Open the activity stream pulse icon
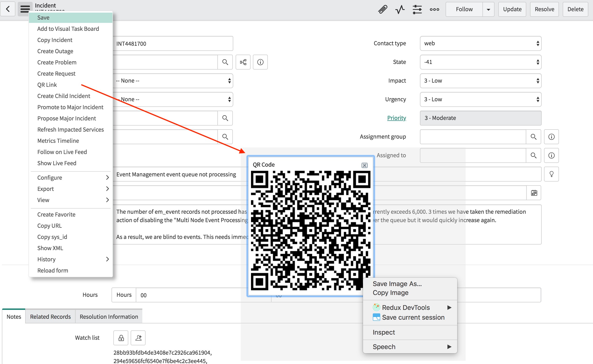 pos(400,9)
